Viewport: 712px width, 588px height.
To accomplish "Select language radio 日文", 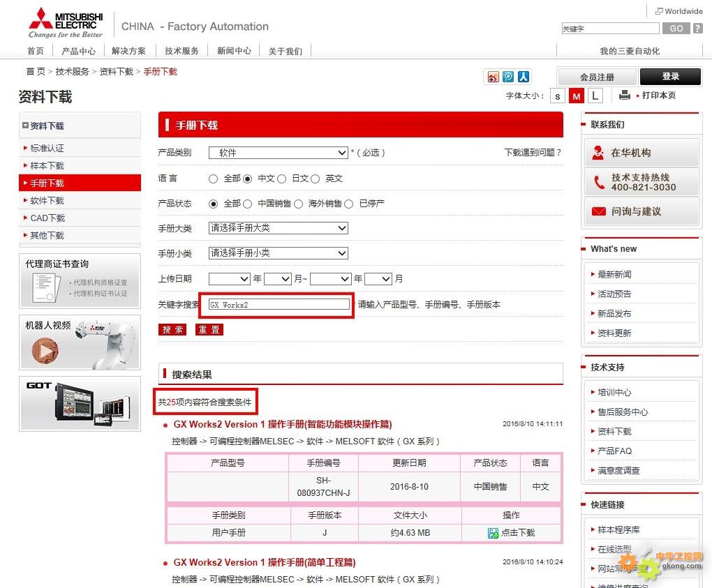I will [281, 179].
